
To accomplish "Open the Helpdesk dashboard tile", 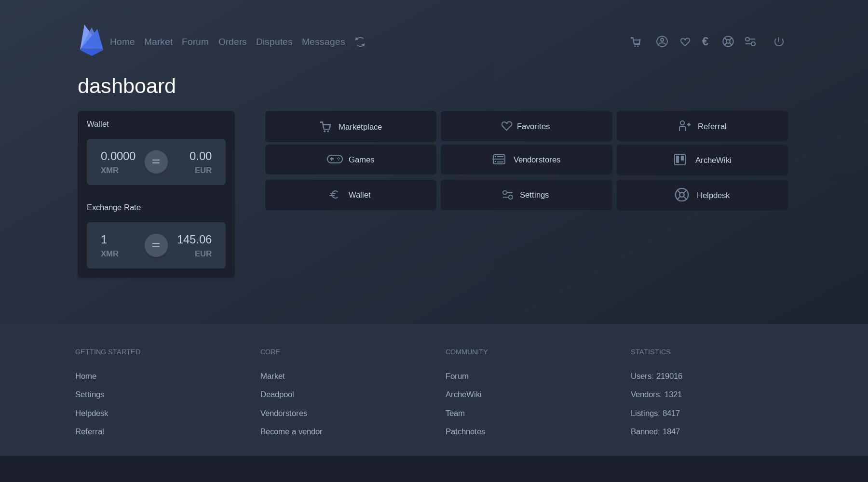I will coord(702,195).
